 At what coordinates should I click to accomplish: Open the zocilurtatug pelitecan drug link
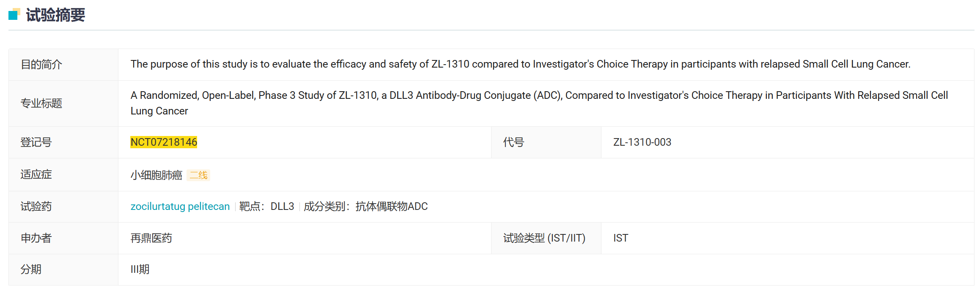pyautogui.click(x=180, y=207)
